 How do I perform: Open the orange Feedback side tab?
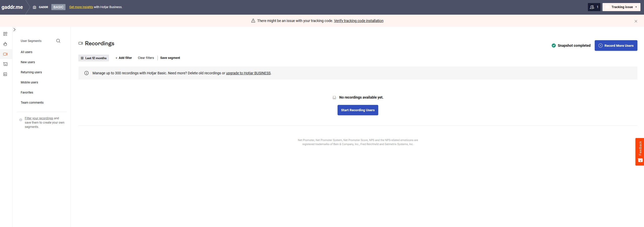pyautogui.click(x=640, y=152)
